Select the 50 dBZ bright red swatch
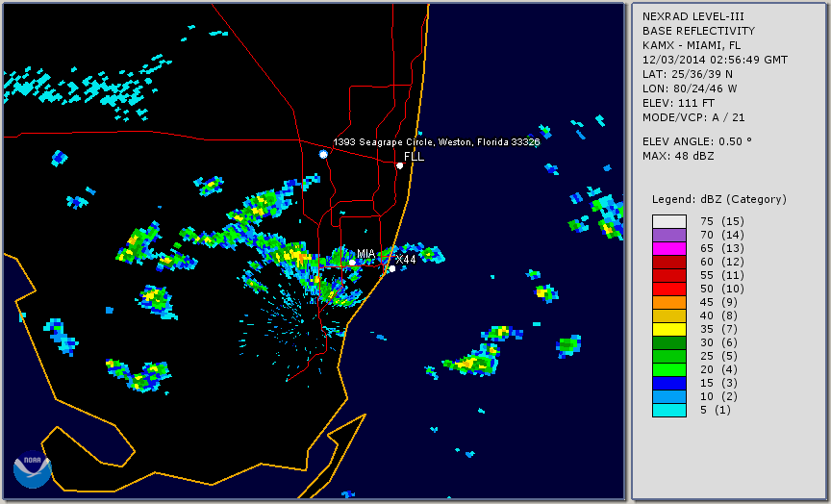The height and width of the screenshot is (504, 831). pos(668,289)
